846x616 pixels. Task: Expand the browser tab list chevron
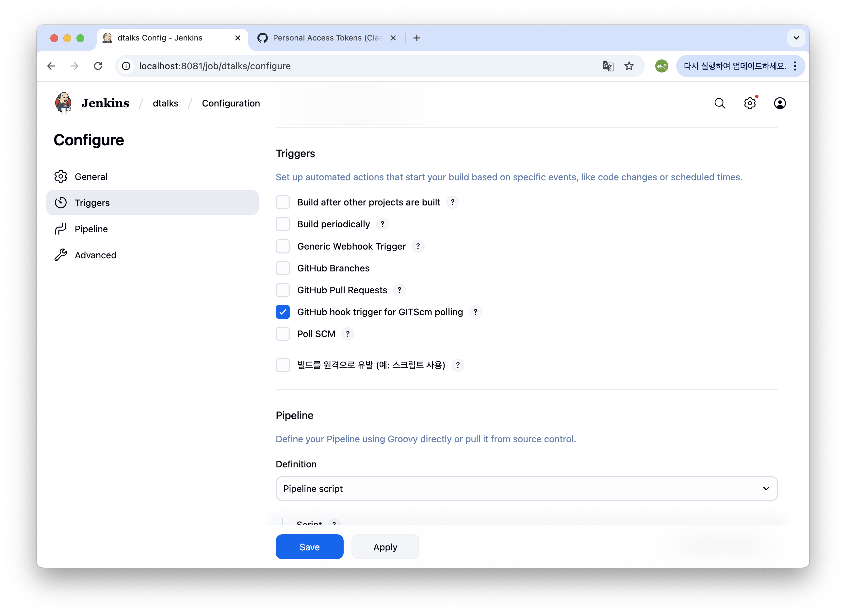[x=796, y=38]
